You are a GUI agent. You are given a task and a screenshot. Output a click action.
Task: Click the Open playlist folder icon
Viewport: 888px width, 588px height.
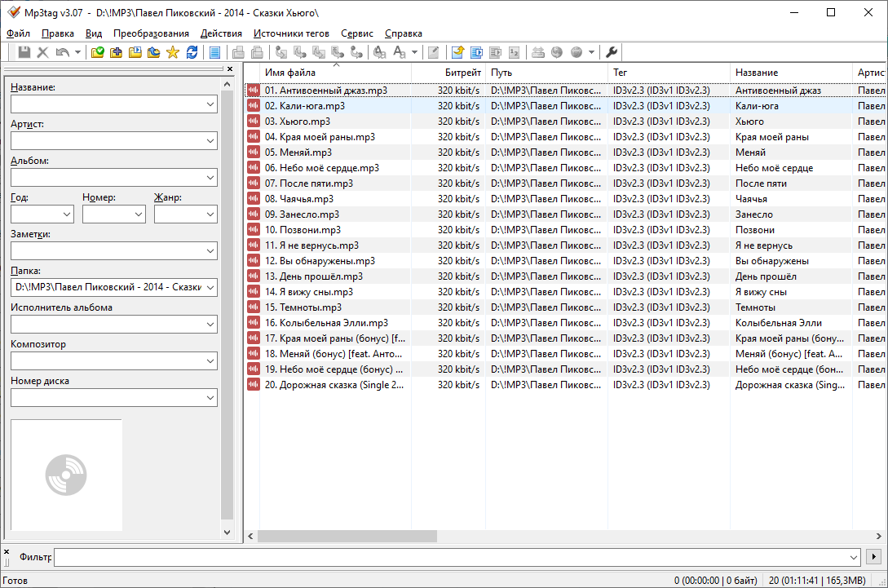[x=135, y=52]
